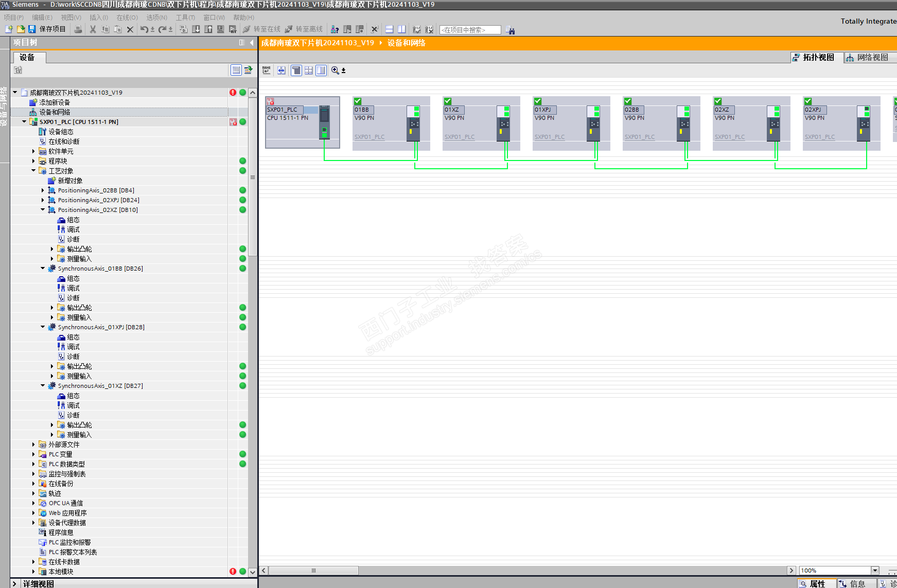897x588 pixels.
Task: Split the editor space vertically
Action: pos(401,29)
